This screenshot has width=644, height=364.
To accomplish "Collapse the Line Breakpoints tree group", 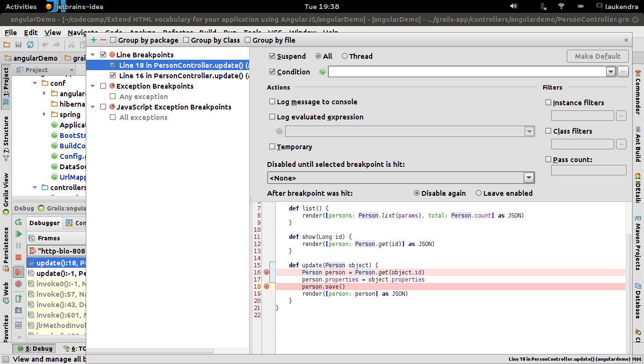I will coord(93,55).
